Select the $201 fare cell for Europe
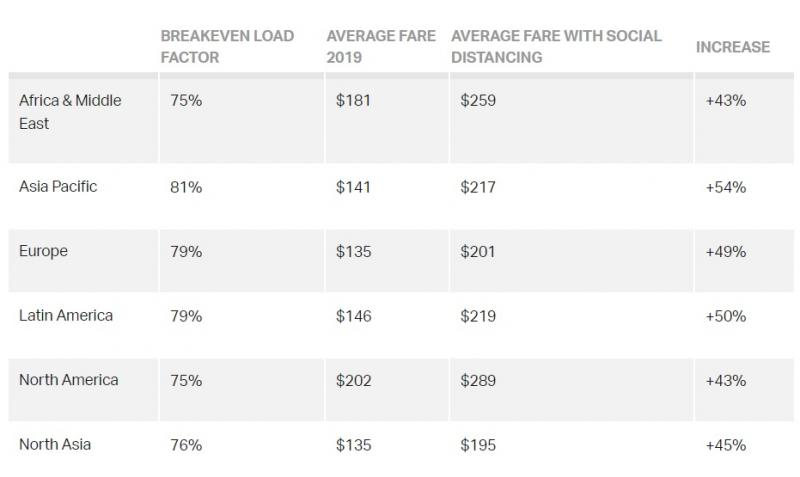Image resolution: width=800 pixels, height=477 pixels. 478,252
